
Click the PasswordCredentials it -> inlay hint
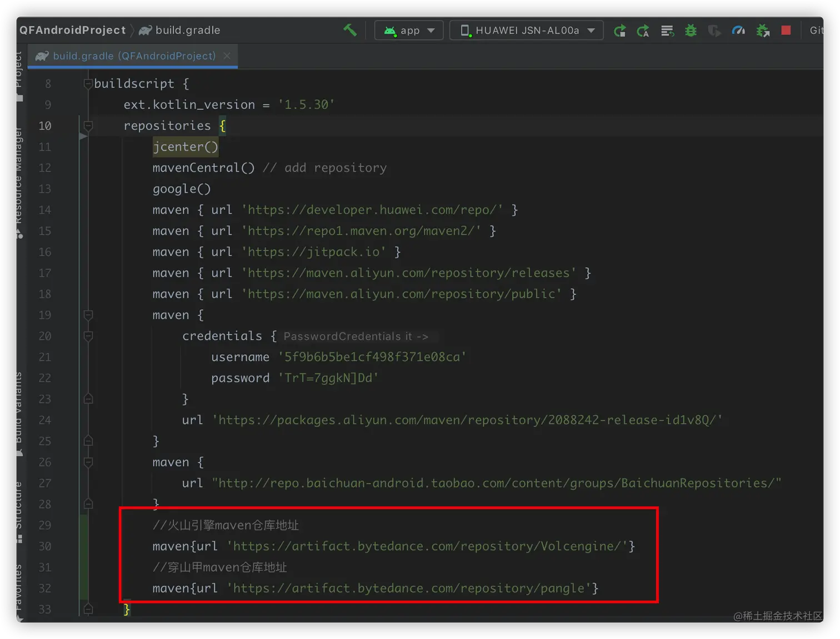356,336
